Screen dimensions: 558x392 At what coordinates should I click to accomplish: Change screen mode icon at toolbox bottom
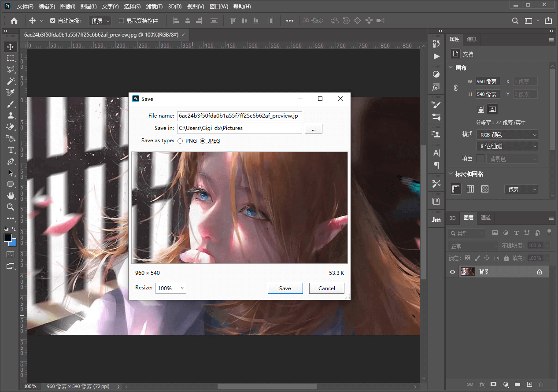(x=11, y=266)
